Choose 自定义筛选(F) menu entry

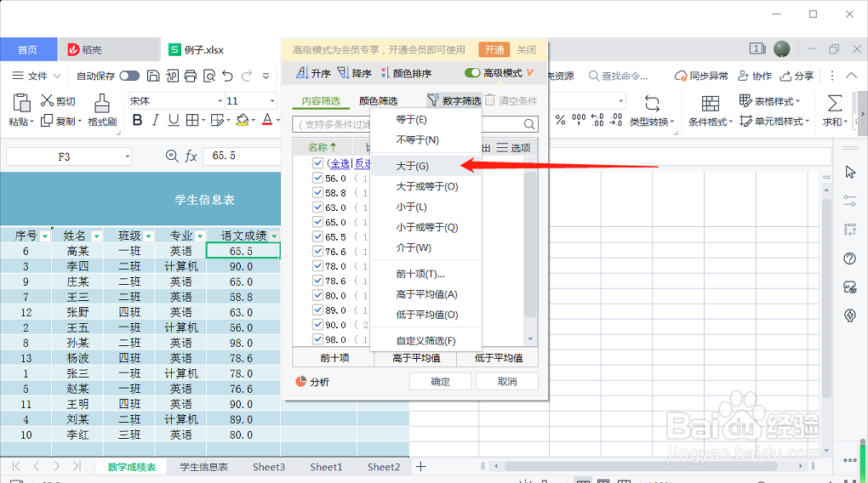click(425, 340)
